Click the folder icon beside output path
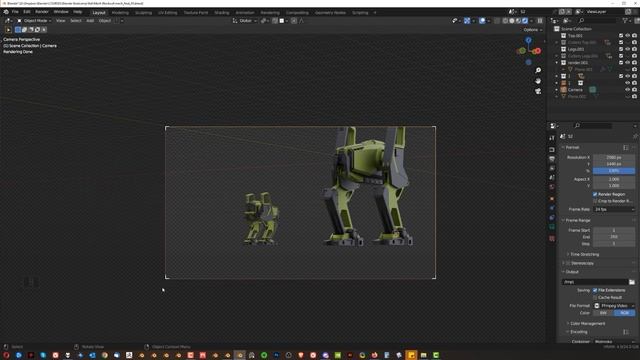 click(632, 282)
